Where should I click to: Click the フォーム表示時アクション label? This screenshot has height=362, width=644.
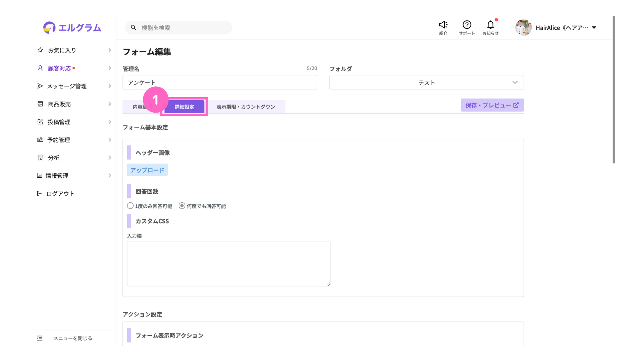pyautogui.click(x=169, y=336)
